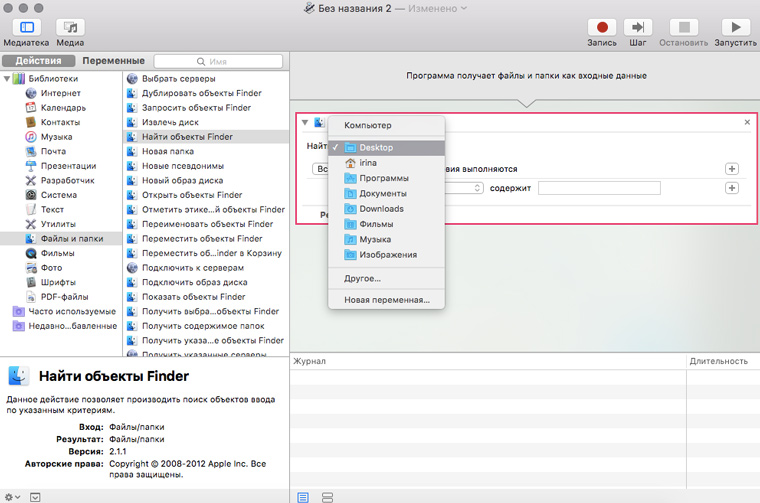Click the Запустить run button
This screenshot has width=760, height=503.
tap(735, 28)
